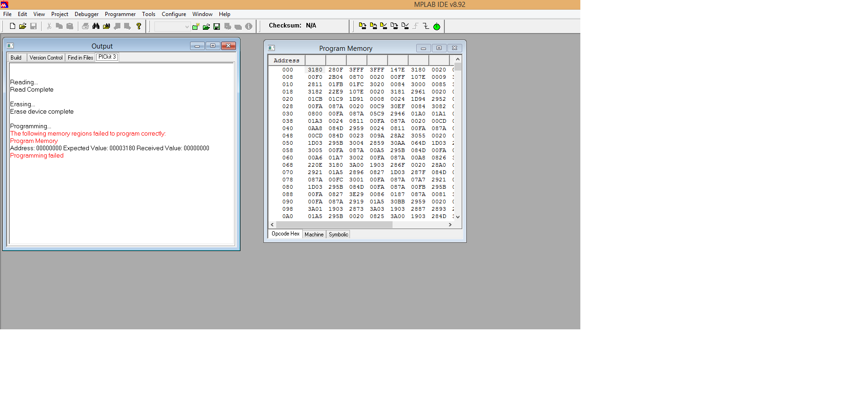Screen dimensions: 868x393
Task: Click the Program Memory scroll down arrow
Action: coord(458,217)
